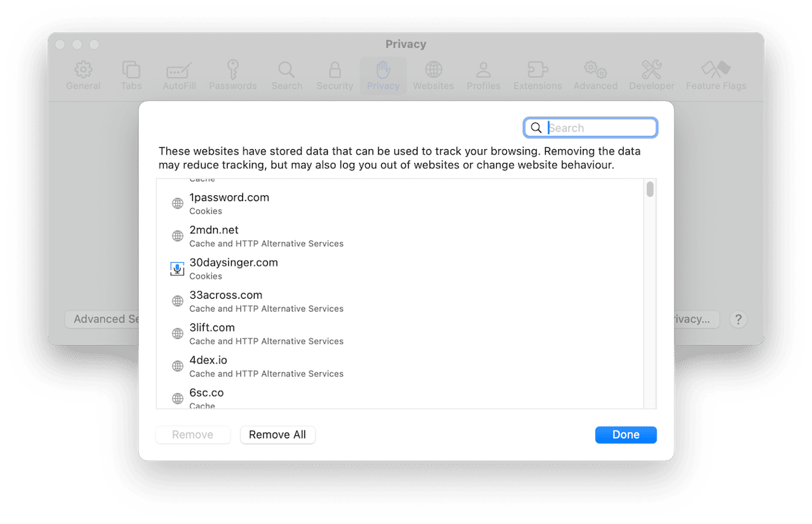This screenshot has width=812, height=524.
Task: Open the Extensions preferences tab
Action: 538,76
